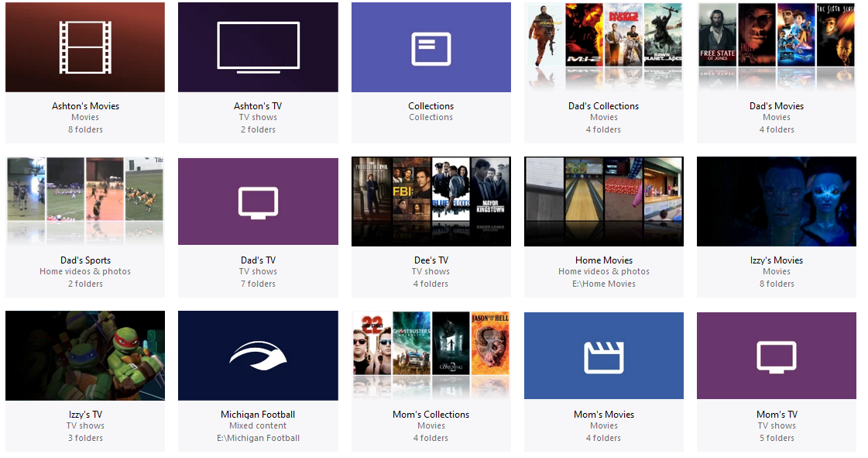This screenshot has width=868, height=458.
Task: Open Dad's Sports video thumbnail
Action: [85, 201]
